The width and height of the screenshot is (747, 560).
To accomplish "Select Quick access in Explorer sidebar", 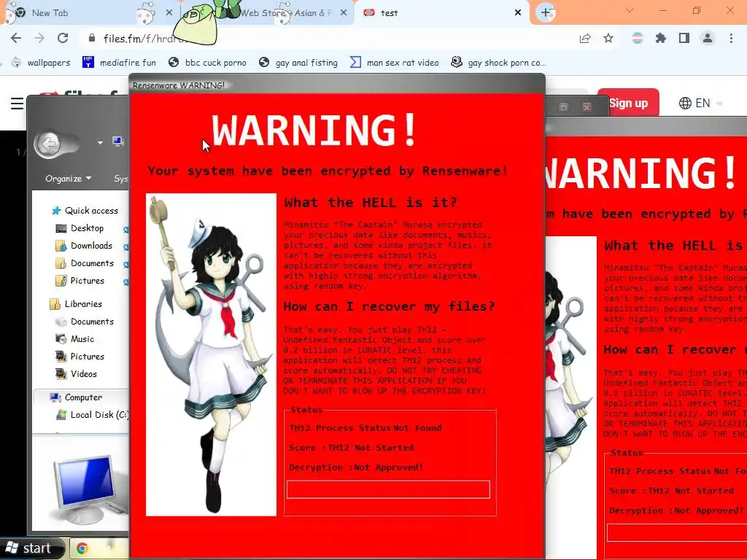I will [86, 211].
